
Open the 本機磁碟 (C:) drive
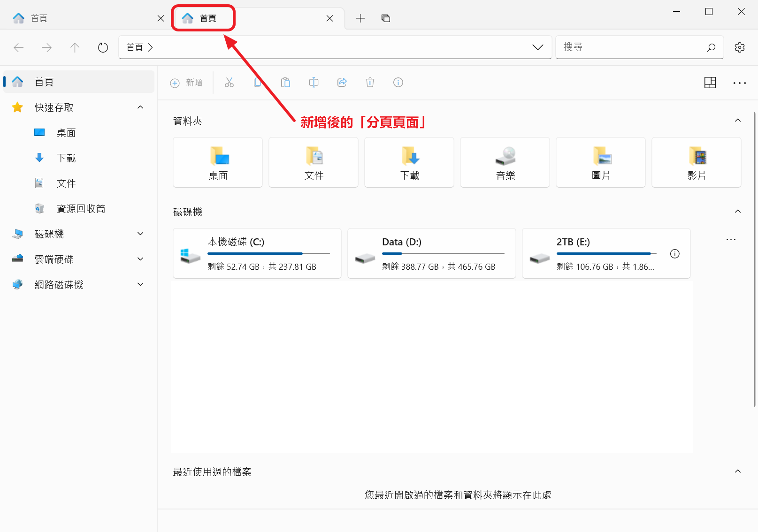tap(257, 253)
